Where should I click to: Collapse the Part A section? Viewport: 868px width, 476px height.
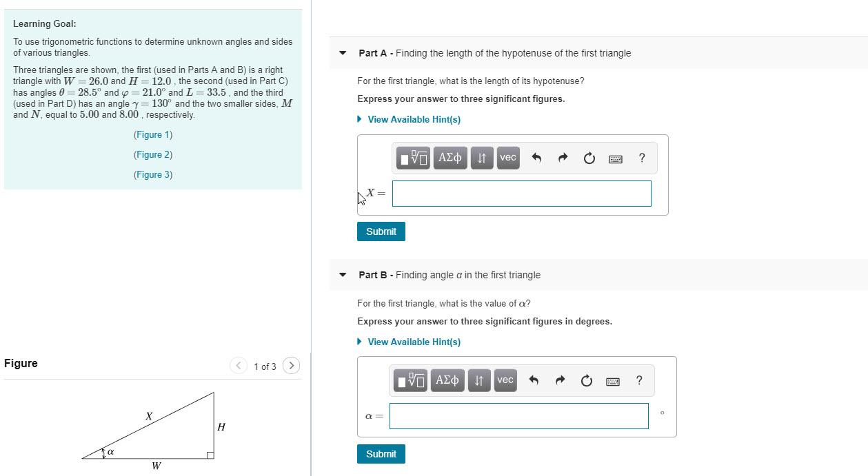point(343,53)
